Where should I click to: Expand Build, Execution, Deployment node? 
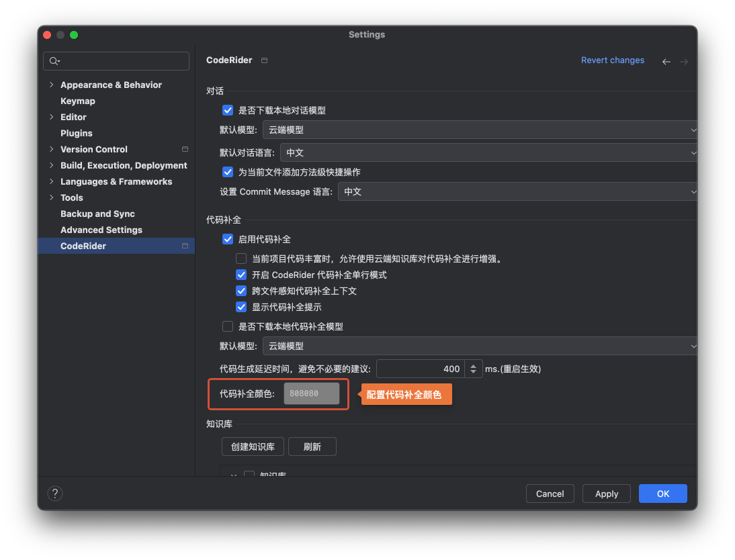[52, 165]
